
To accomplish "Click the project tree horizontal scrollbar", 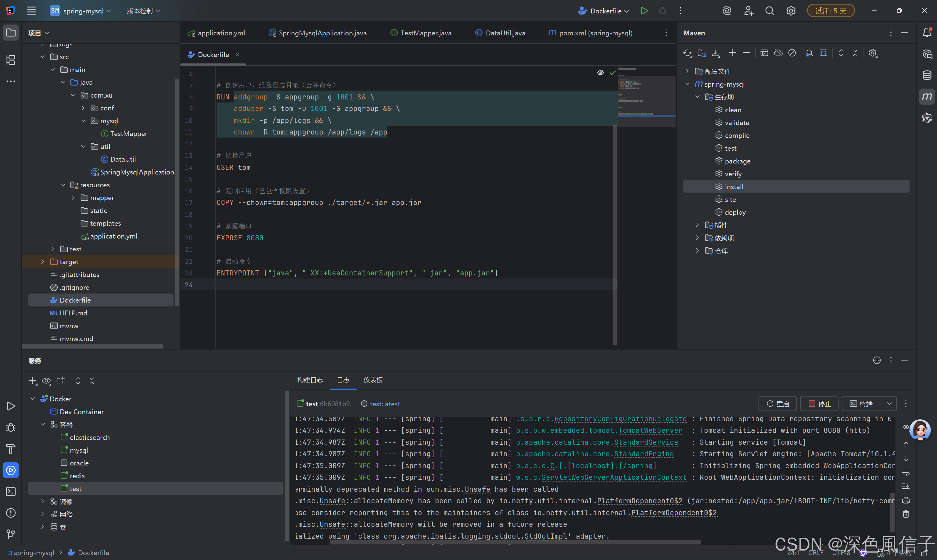I will pos(92,346).
